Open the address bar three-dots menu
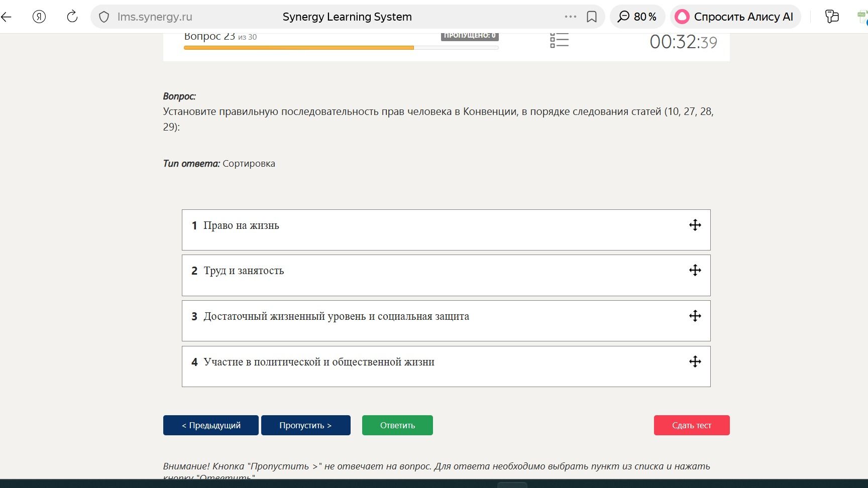The width and height of the screenshot is (868, 488). (571, 17)
